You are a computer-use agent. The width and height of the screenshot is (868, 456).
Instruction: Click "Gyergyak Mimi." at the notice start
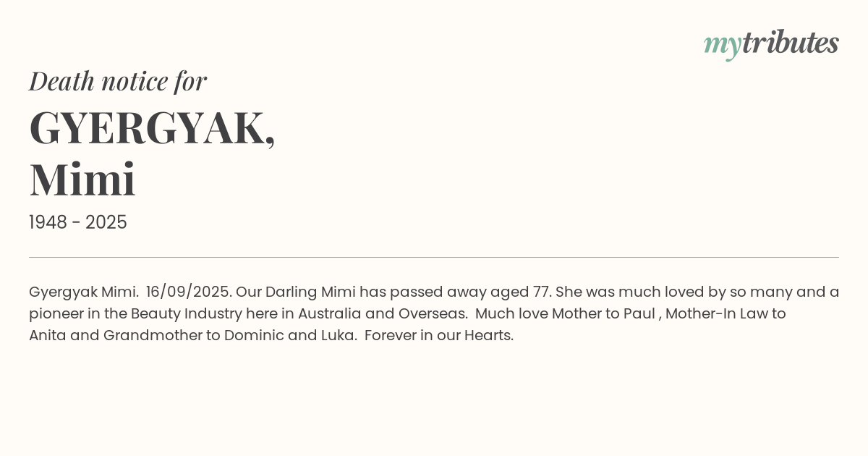click(83, 292)
